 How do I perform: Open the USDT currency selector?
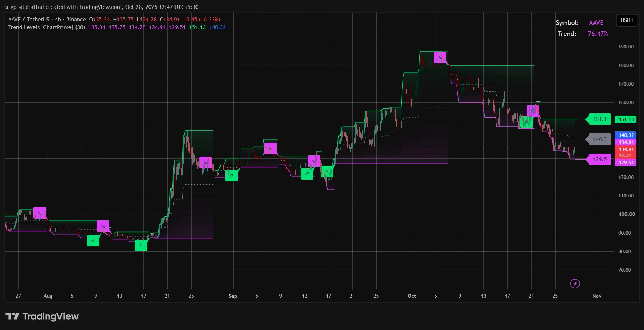[627, 20]
